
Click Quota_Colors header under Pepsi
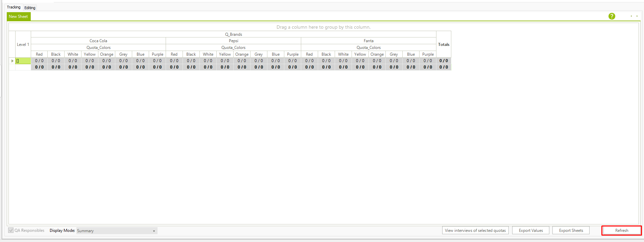coord(234,48)
